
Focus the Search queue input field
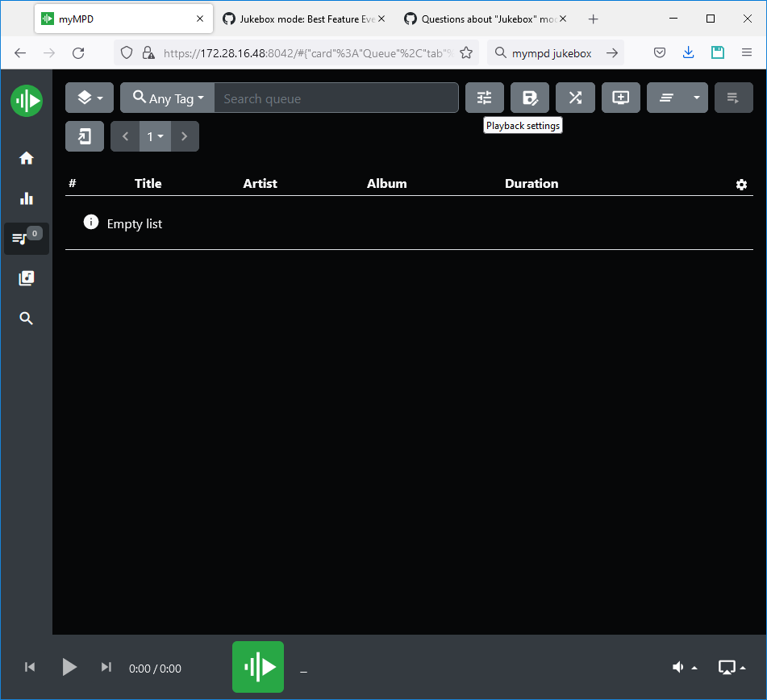click(x=336, y=98)
